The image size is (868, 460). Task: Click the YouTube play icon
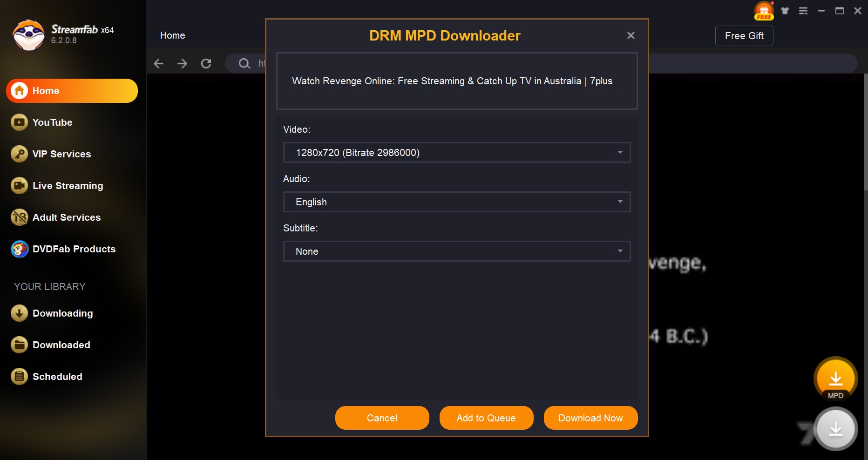[x=19, y=122]
